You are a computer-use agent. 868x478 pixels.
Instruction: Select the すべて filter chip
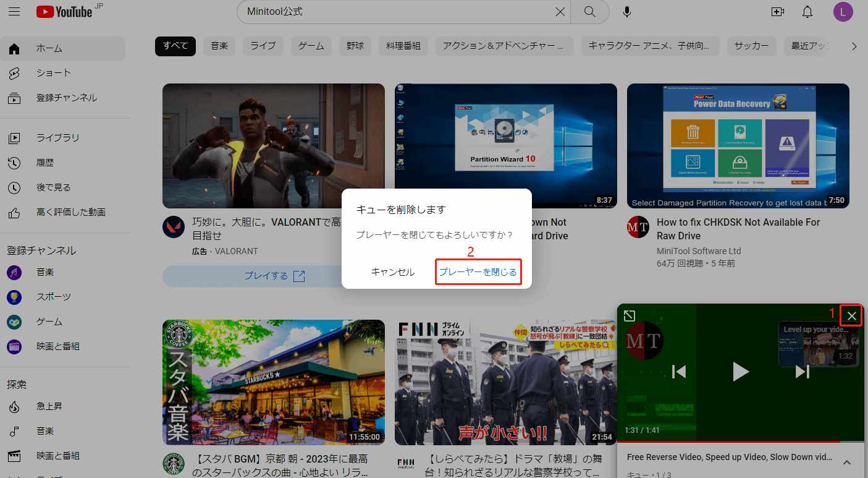click(x=175, y=46)
